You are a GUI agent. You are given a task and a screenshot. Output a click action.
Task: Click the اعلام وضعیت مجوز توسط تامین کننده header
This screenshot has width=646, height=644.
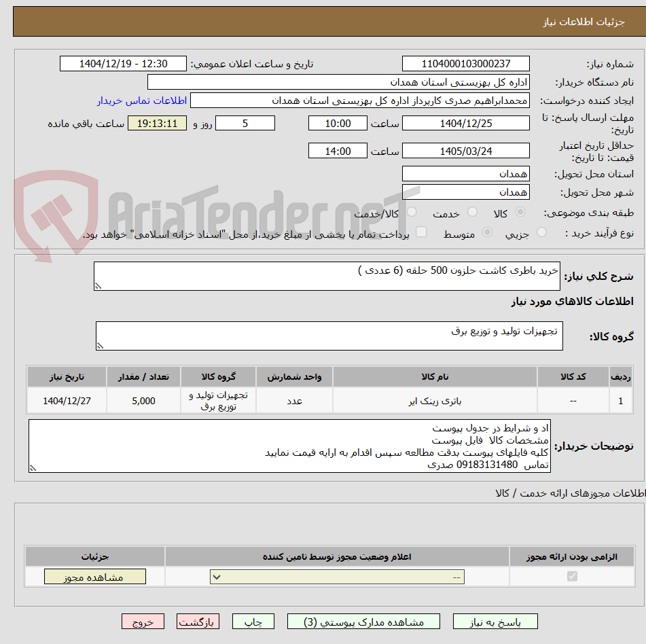[337, 556]
